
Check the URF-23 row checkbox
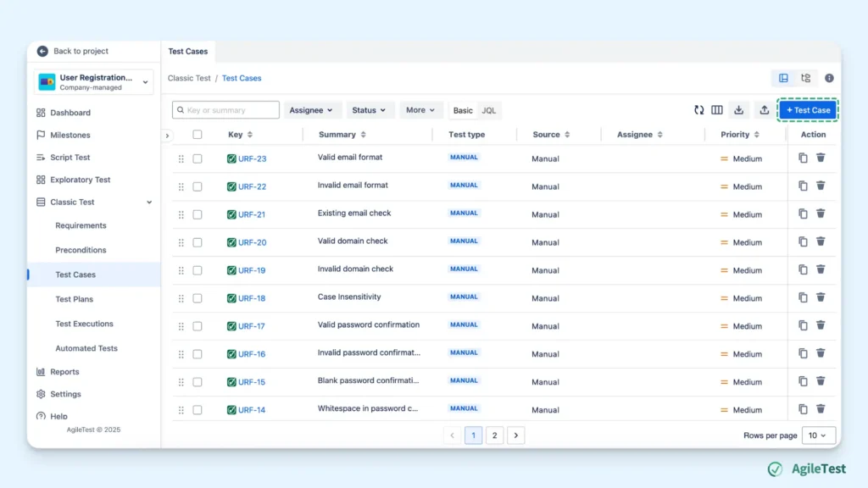tap(197, 158)
